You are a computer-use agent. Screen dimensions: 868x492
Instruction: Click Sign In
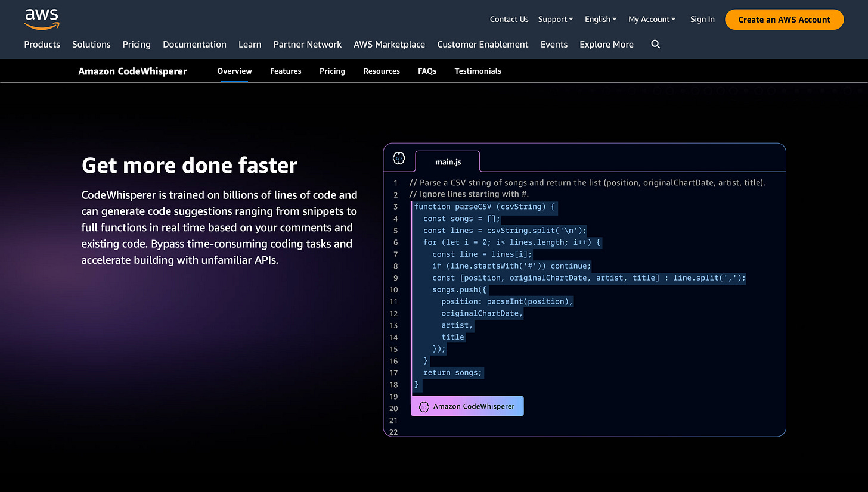[702, 19]
